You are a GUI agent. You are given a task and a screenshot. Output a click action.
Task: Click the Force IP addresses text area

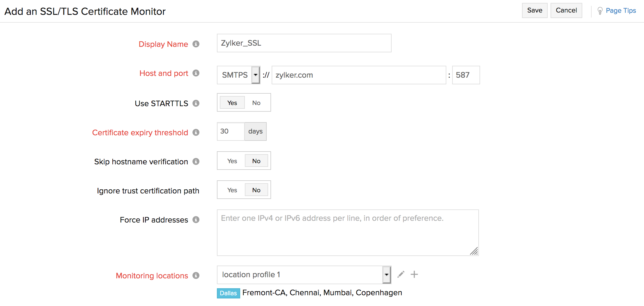click(348, 233)
